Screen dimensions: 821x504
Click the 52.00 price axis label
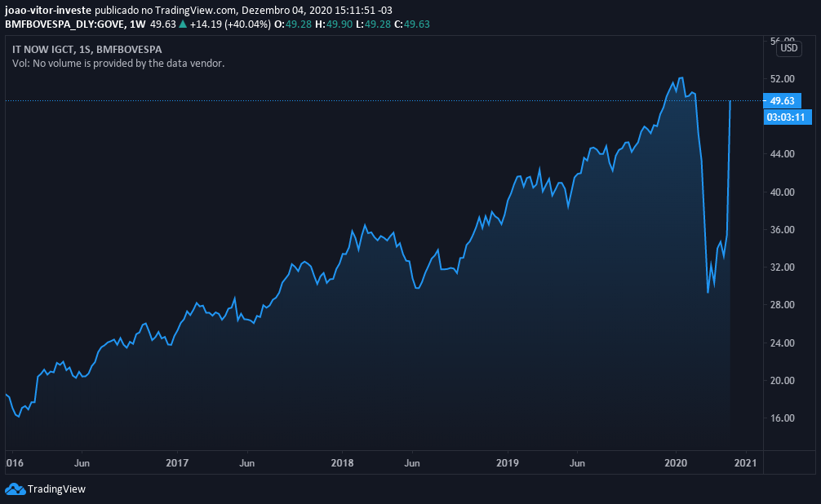coord(783,79)
